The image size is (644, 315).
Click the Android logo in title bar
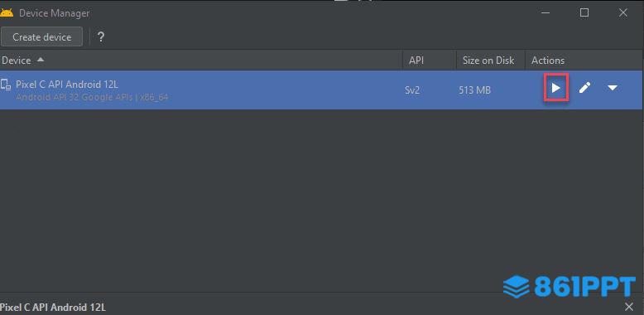pos(6,12)
